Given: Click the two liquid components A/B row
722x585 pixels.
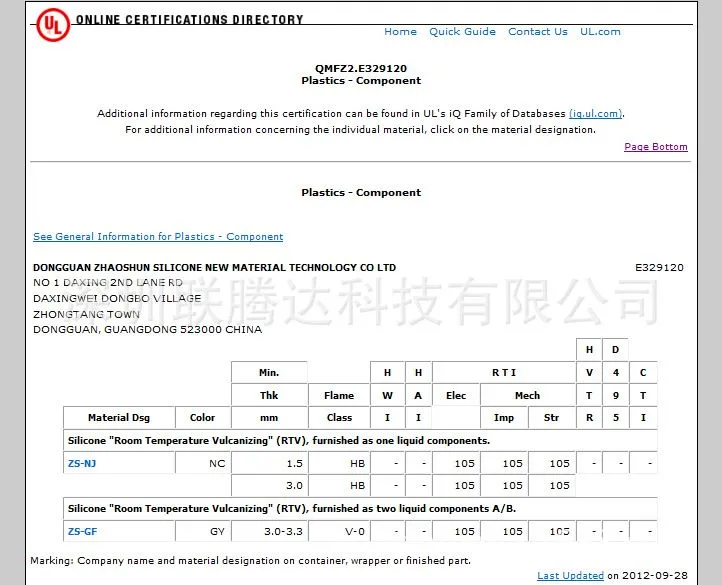Looking at the screenshot, I should click(x=360, y=509).
